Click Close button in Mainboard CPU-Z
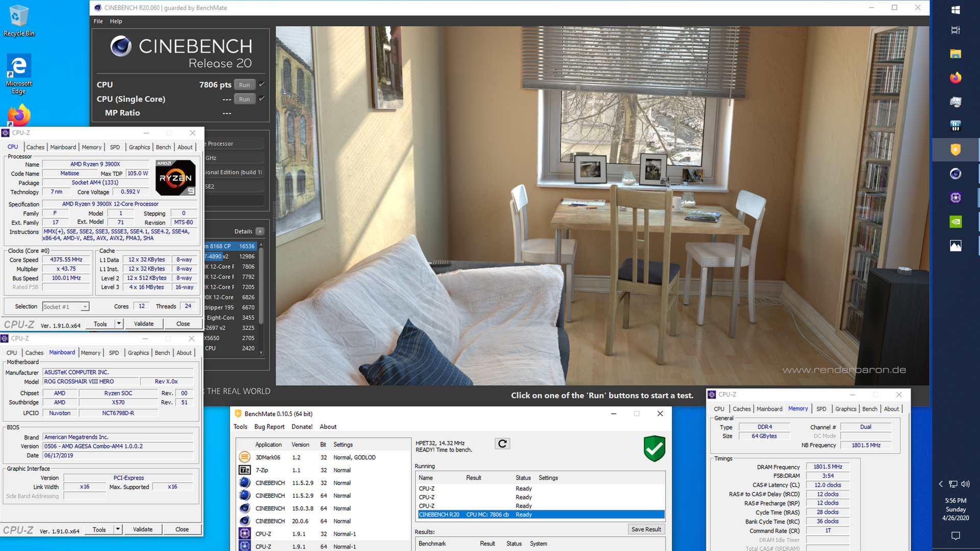 (x=182, y=529)
